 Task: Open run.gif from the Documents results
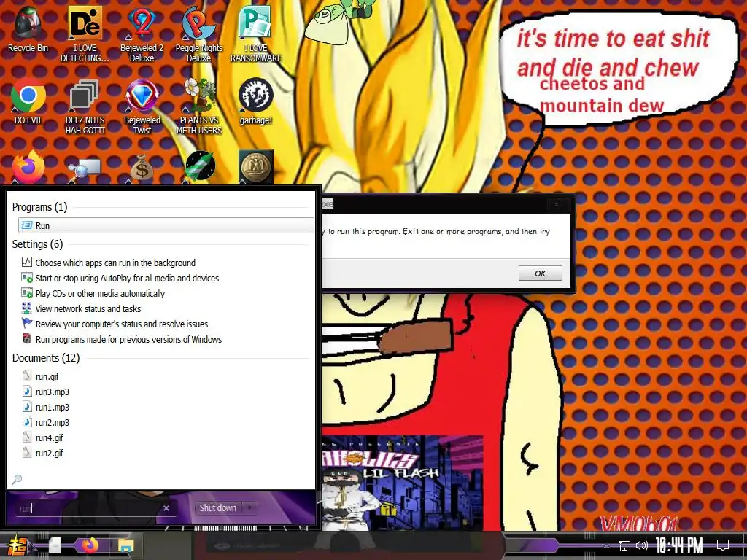[47, 376]
